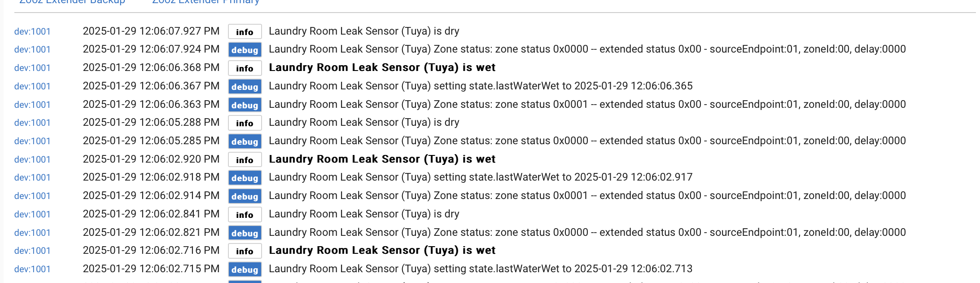
Task: Select debug badge at 12:06:06.367 PM
Action: pos(245,87)
